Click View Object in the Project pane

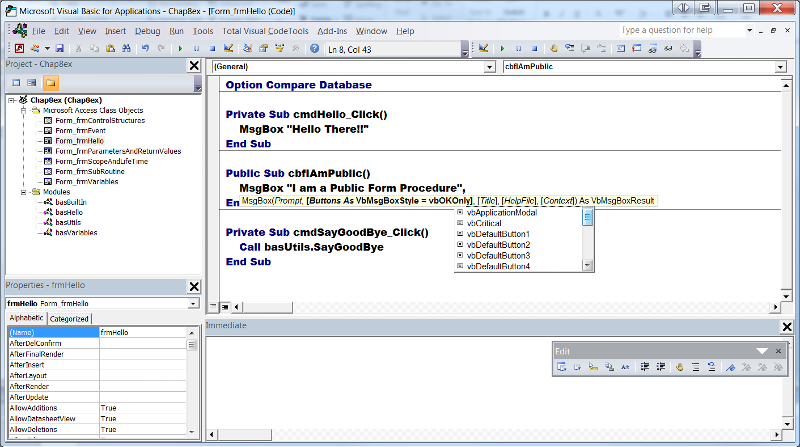point(32,83)
